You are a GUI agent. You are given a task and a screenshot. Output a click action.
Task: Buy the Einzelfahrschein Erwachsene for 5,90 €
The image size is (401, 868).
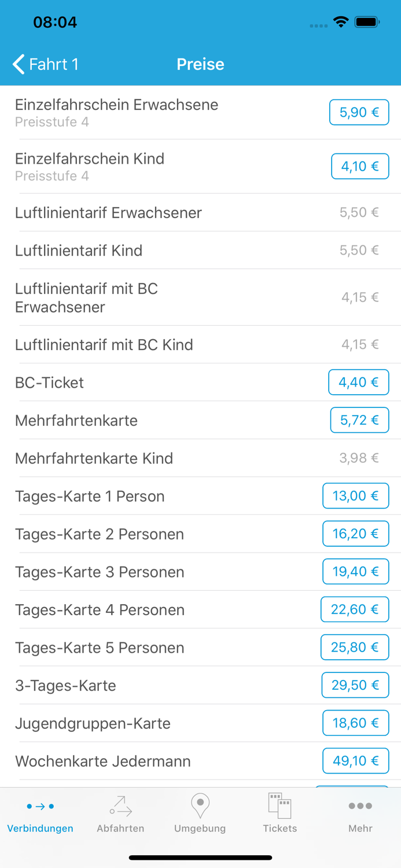[359, 112]
